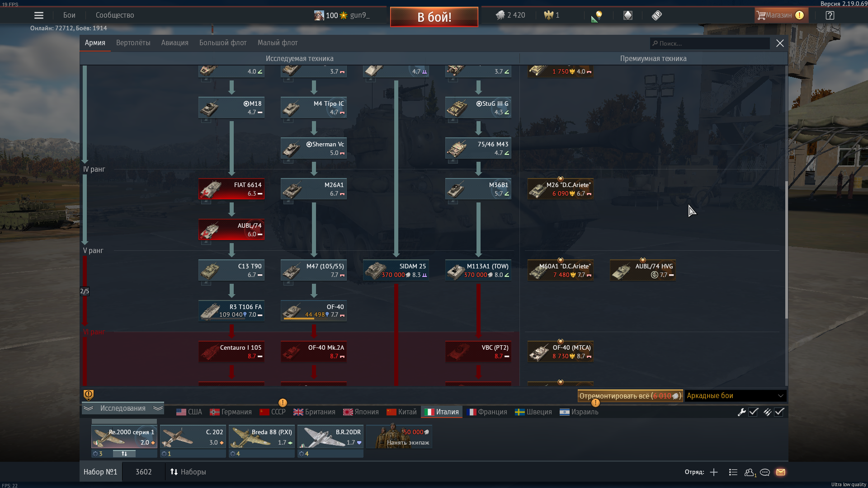Viewport: 868px width, 488px height.
Task: Select Франция nation tab
Action: pyautogui.click(x=487, y=412)
